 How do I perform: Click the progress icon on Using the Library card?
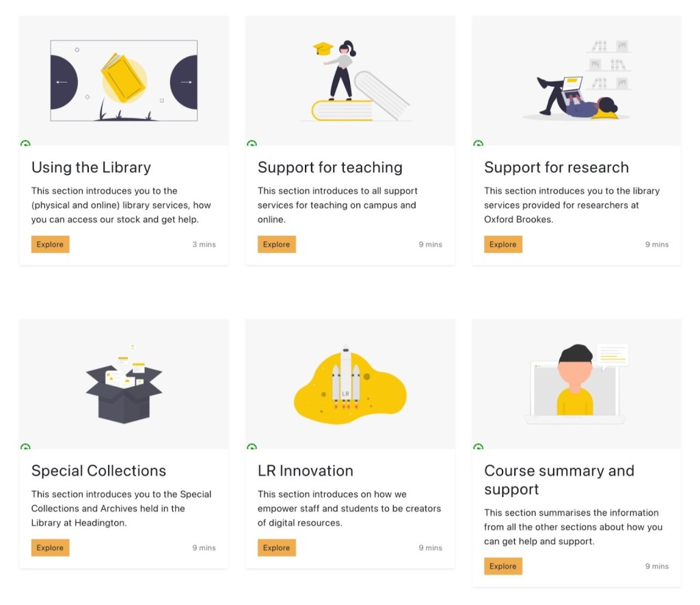click(25, 144)
